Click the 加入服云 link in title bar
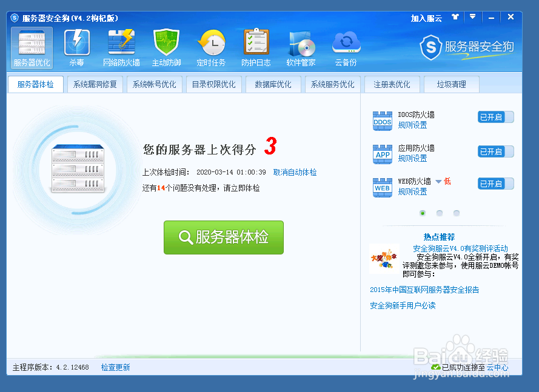This screenshot has width=539, height=392. pyautogui.click(x=426, y=18)
